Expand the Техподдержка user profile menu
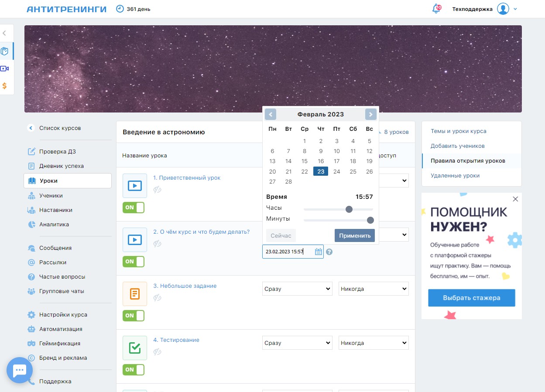The width and height of the screenshot is (545, 392). click(484, 9)
